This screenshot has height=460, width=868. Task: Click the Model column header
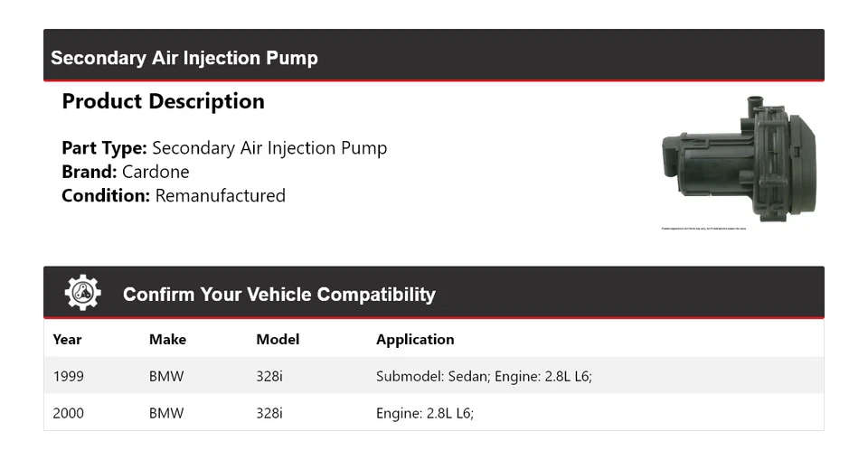point(278,340)
